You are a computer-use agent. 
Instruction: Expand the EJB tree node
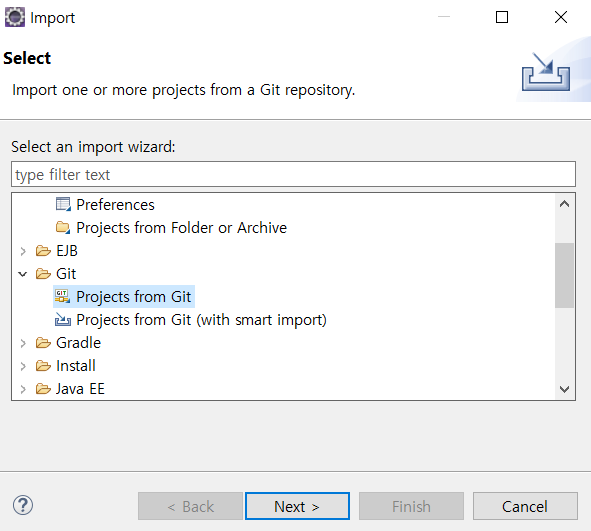[23, 251]
